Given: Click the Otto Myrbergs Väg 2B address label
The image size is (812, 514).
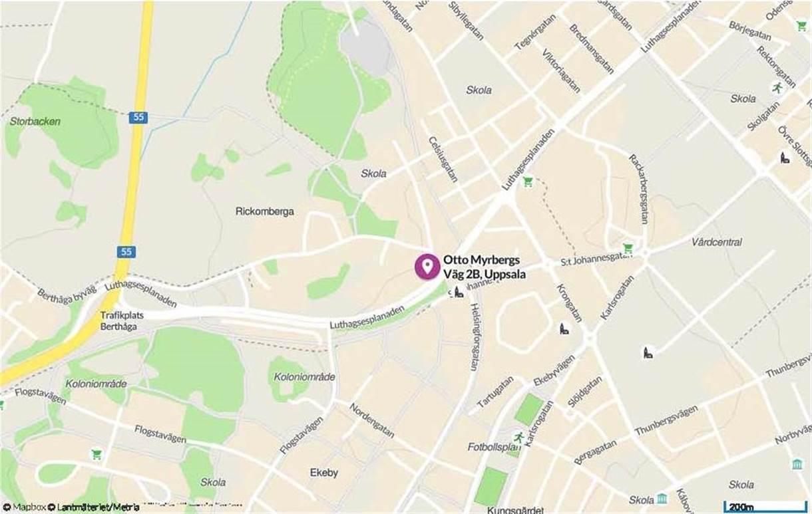Looking at the screenshot, I should [483, 266].
